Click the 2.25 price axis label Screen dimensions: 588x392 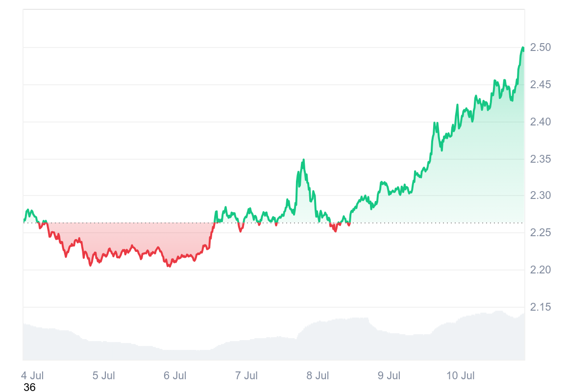coord(540,233)
